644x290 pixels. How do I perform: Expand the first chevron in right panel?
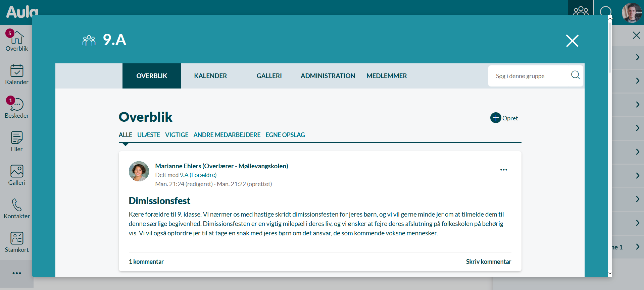[637, 57]
